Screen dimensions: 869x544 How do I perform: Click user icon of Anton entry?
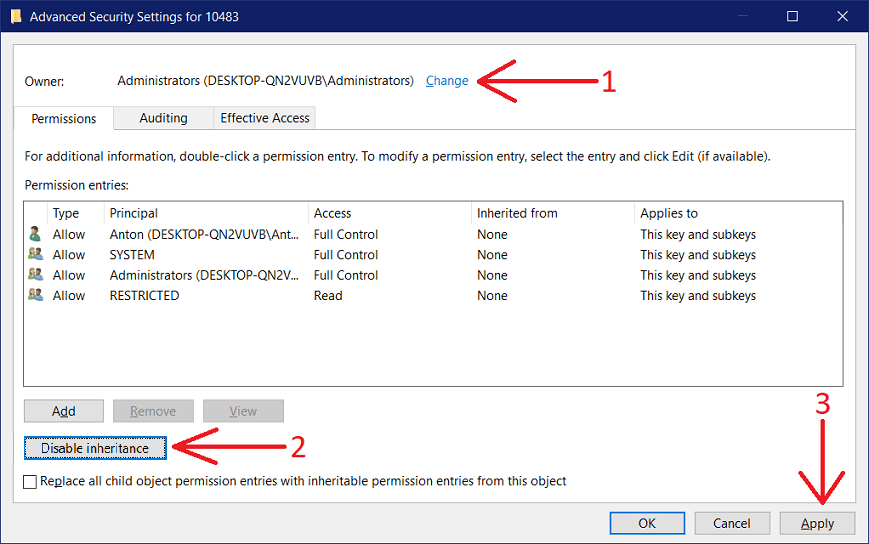(35, 234)
